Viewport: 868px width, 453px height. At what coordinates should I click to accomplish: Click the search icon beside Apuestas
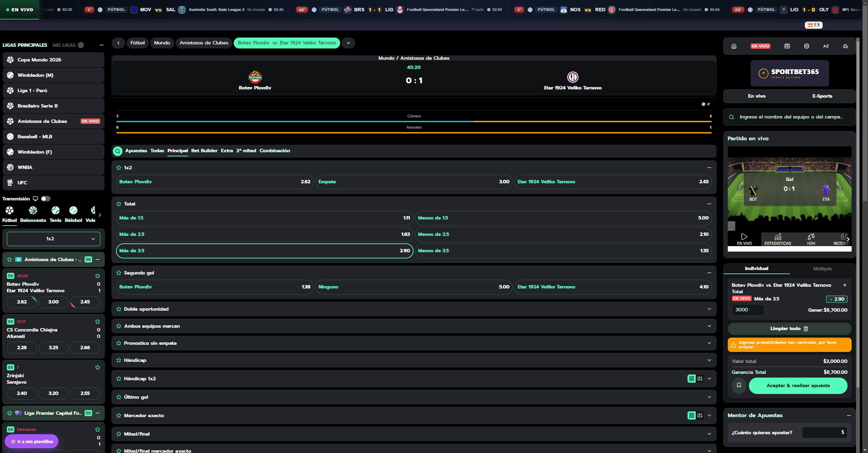tap(118, 151)
